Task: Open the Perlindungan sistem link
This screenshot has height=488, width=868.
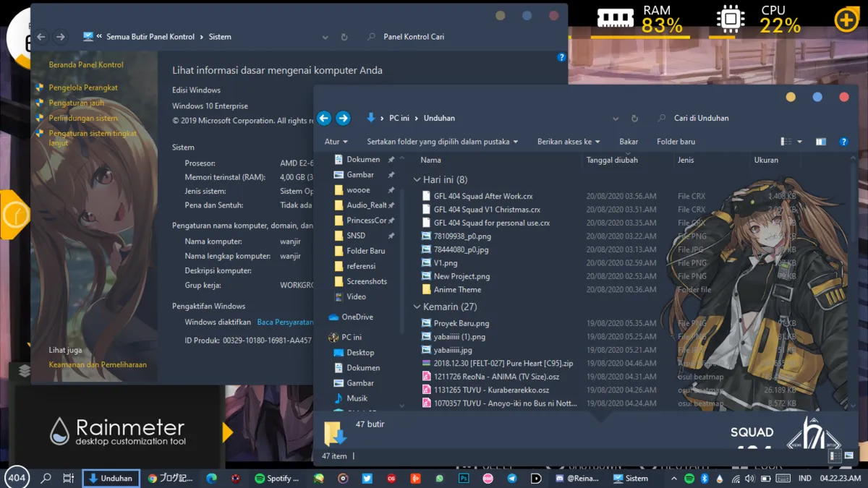Action: (x=83, y=118)
